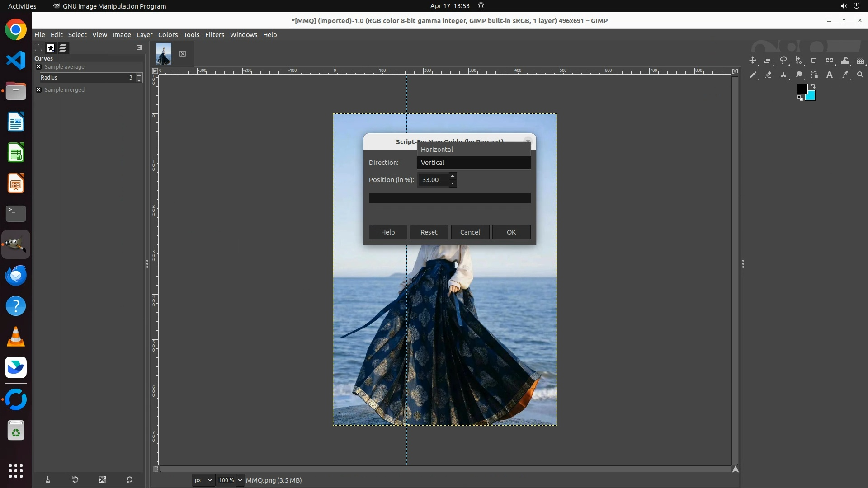The height and width of the screenshot is (488, 868).
Task: Click OK in New Guide dialog
Action: (x=511, y=232)
